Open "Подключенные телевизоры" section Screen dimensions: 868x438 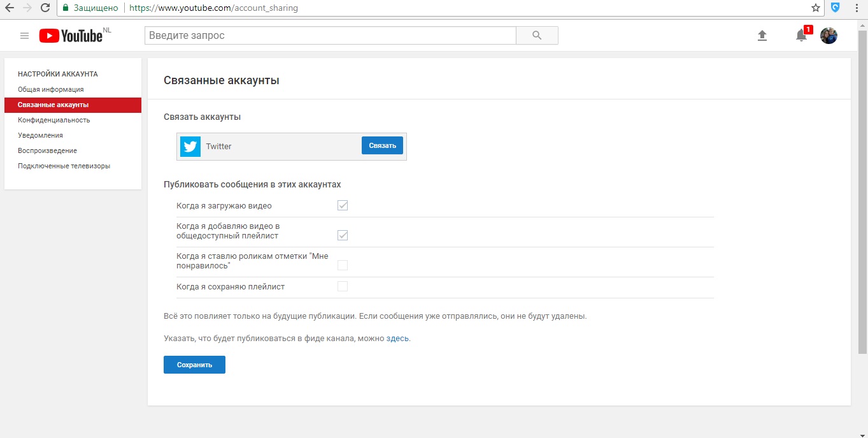tap(64, 166)
